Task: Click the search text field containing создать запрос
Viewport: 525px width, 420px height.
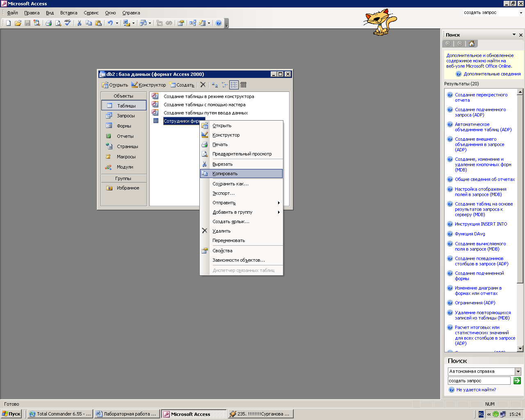Action: coord(479,381)
